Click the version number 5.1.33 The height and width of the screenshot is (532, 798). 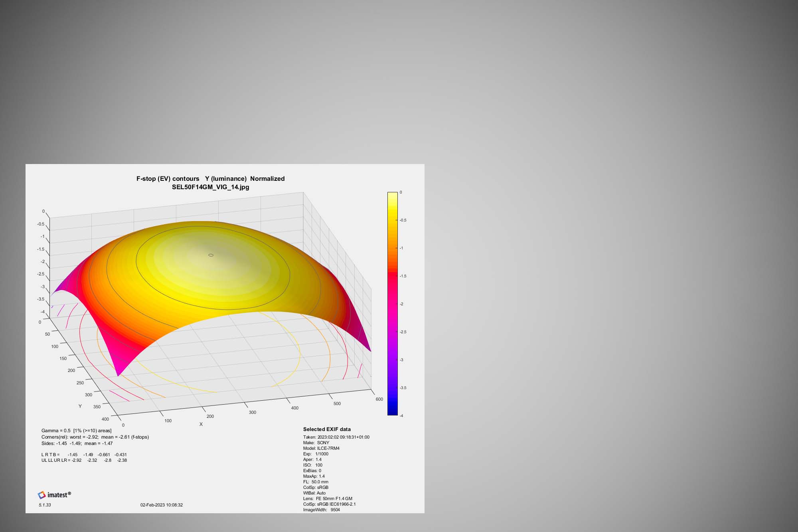[x=45, y=505]
